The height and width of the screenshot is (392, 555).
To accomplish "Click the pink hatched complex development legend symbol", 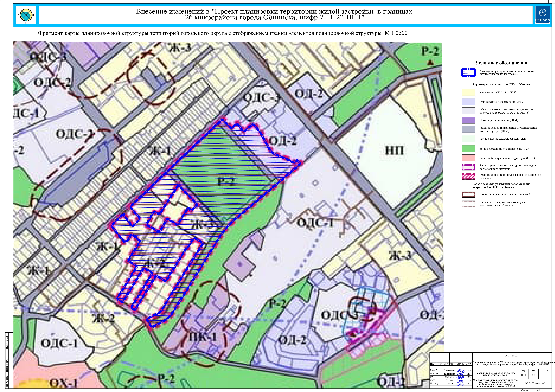I will point(468,176).
